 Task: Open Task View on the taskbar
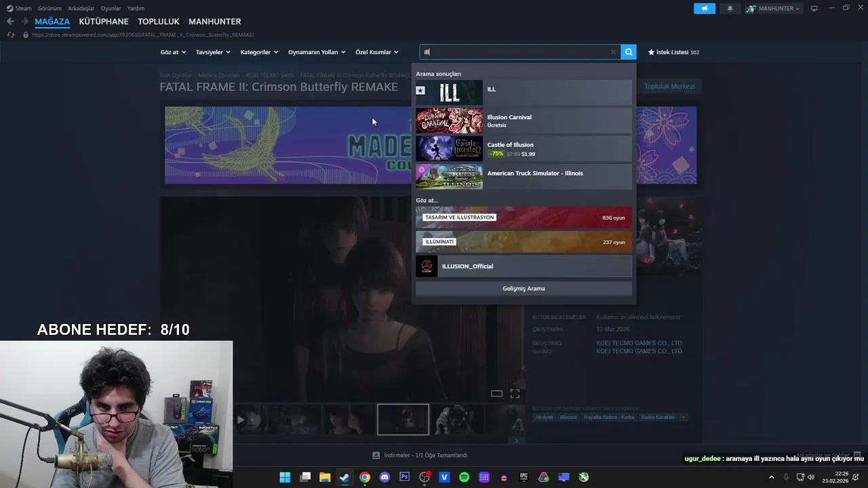point(305,477)
